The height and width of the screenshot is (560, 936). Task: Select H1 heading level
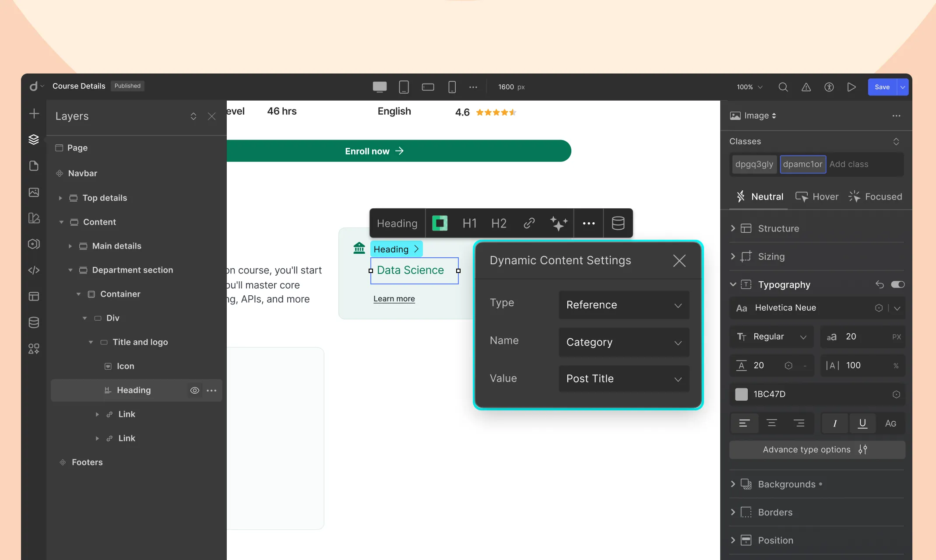[x=469, y=224]
